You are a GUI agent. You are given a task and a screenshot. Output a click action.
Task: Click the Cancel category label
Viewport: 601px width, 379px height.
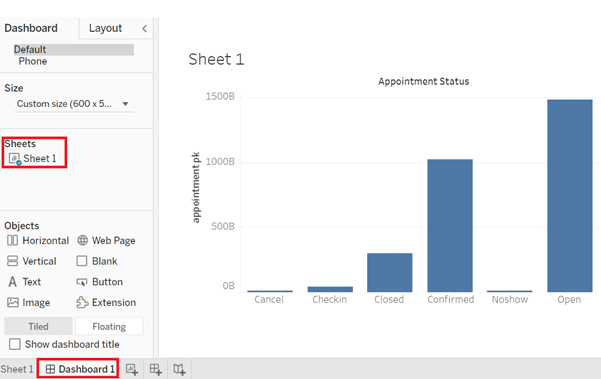click(269, 299)
